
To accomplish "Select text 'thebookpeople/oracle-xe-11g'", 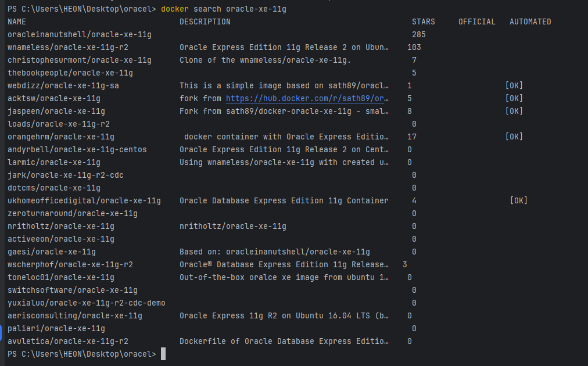I will (x=70, y=73).
